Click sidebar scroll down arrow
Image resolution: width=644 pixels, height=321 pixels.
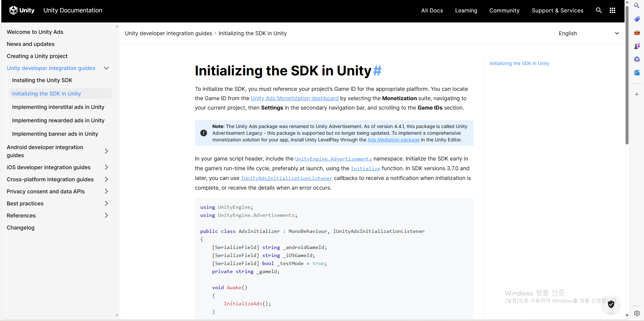(x=117, y=316)
